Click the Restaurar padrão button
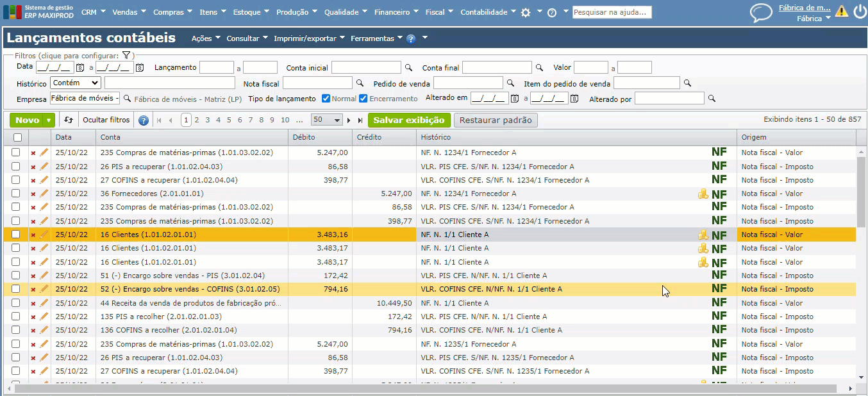The height and width of the screenshot is (396, 868). (496, 120)
